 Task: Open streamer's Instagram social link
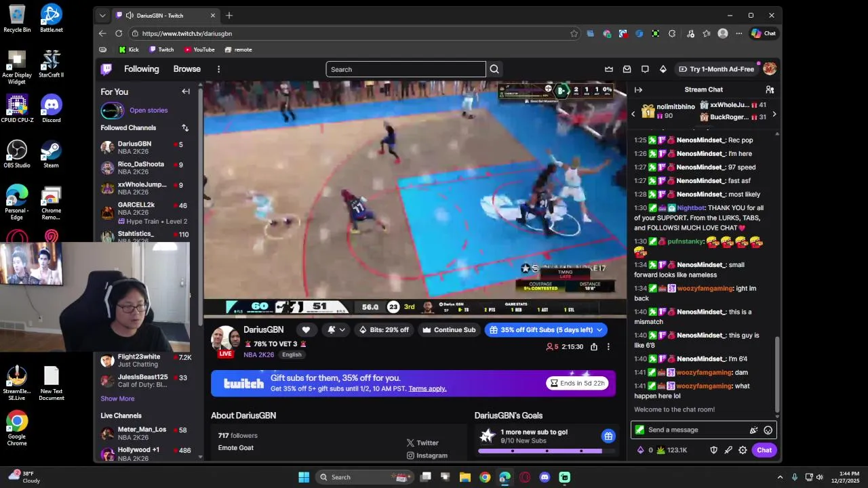tap(427, 455)
